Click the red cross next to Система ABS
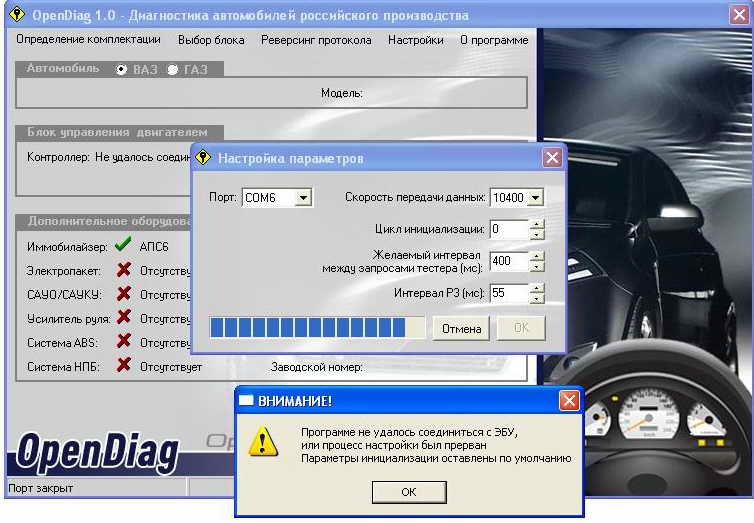Screen dimensions: 754x523 [124, 341]
